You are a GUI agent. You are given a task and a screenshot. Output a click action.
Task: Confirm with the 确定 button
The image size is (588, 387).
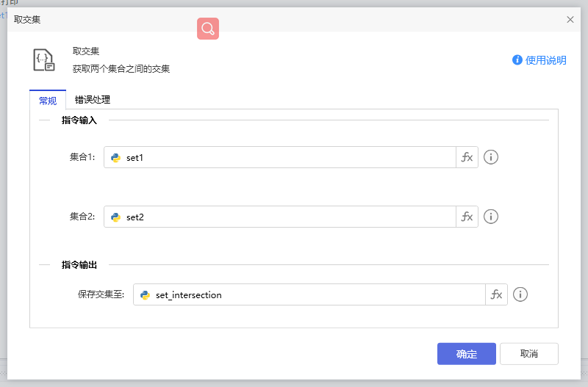466,354
